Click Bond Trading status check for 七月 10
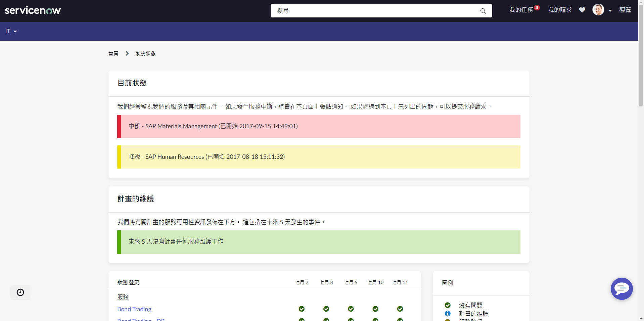The width and height of the screenshot is (644, 321). (375, 309)
